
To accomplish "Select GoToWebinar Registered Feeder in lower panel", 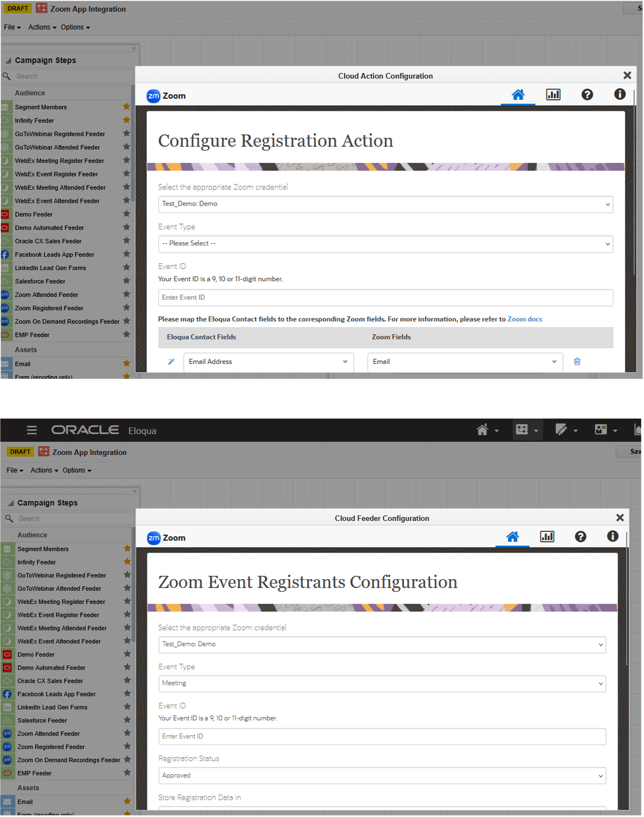I will coord(62,576).
